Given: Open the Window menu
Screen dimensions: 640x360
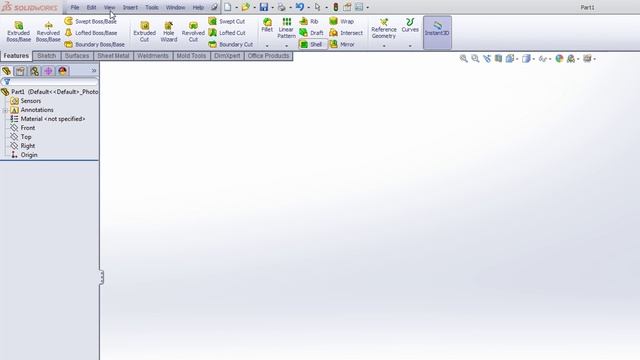Looking at the screenshot, I should coord(176,7).
